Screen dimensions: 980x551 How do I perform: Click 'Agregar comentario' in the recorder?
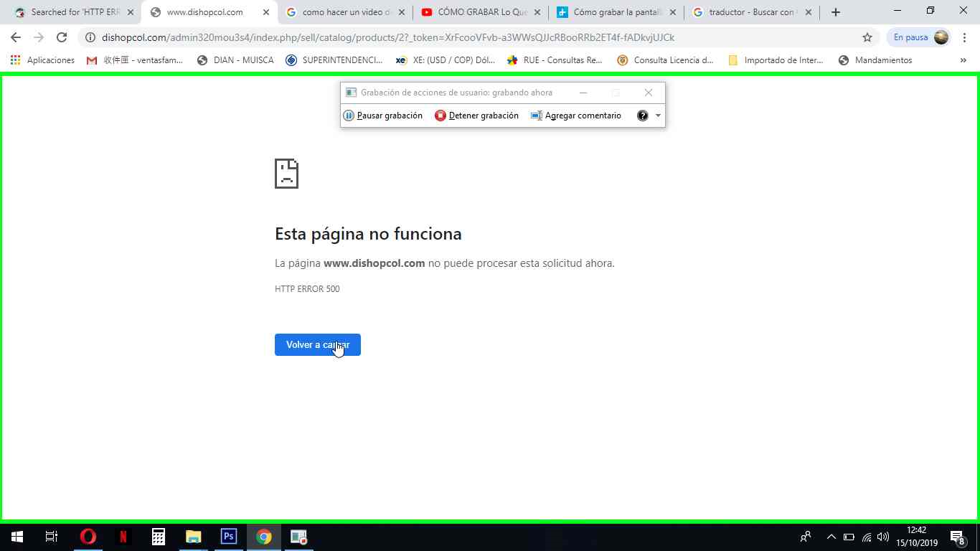pos(575,116)
